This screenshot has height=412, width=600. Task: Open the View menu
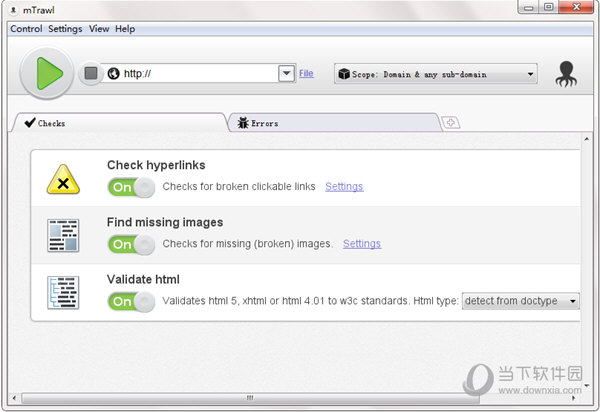[99, 29]
